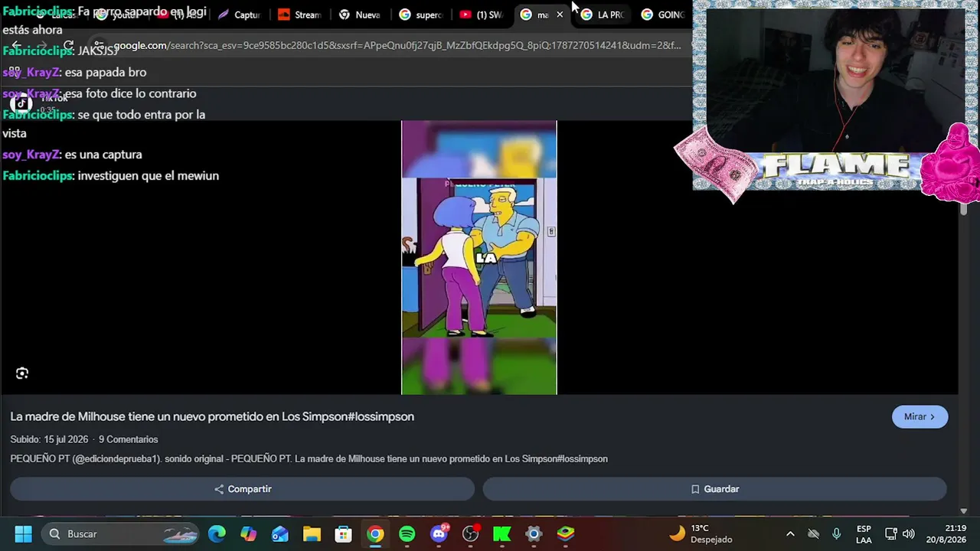
Task: Switch to the Nueva browser tab
Action: pyautogui.click(x=361, y=15)
